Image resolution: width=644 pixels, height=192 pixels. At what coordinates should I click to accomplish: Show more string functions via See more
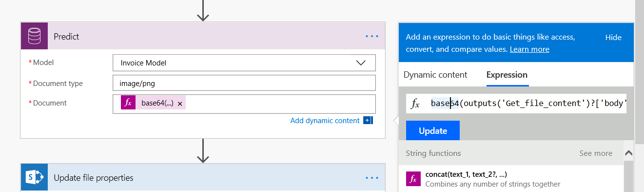tap(596, 153)
